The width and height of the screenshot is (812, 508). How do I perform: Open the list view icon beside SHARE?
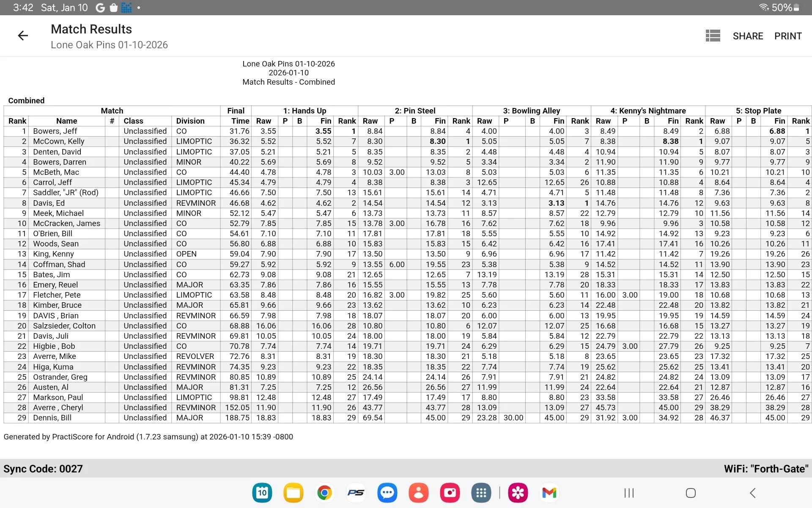point(713,36)
